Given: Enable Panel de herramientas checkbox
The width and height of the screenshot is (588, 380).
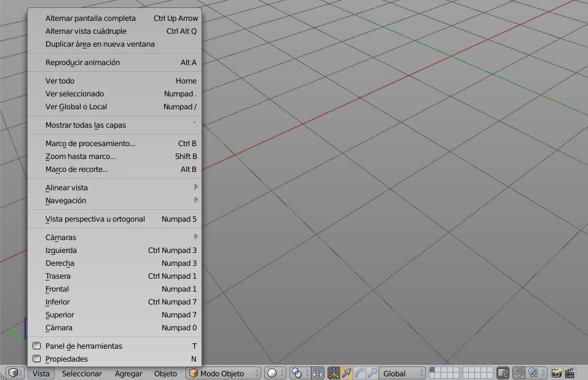Looking at the screenshot, I should [x=37, y=346].
